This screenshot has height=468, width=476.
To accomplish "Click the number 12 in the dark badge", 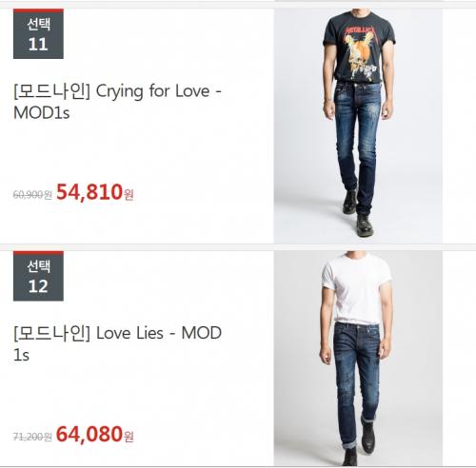I will [x=38, y=286].
